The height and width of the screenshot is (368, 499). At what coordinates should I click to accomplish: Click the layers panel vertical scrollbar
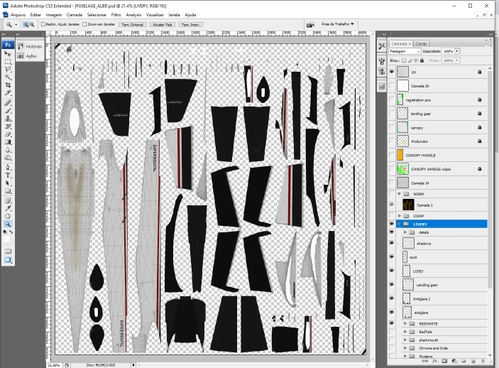(x=490, y=180)
